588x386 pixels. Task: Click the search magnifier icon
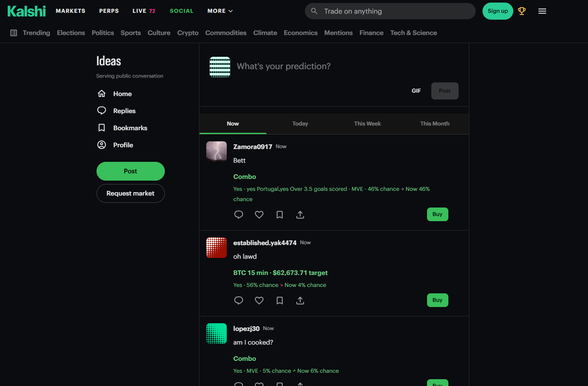coord(314,11)
